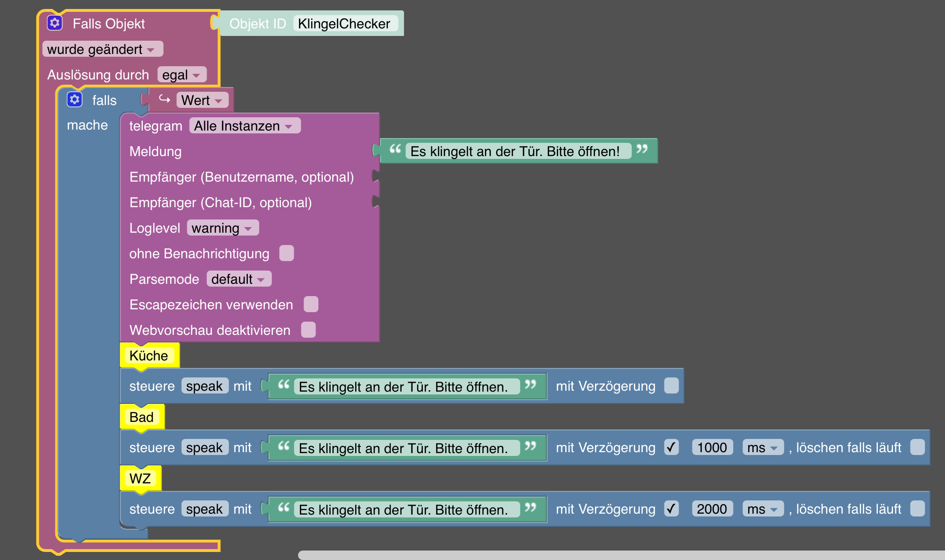Click gear icon on Falls Objekt block

coord(55,23)
